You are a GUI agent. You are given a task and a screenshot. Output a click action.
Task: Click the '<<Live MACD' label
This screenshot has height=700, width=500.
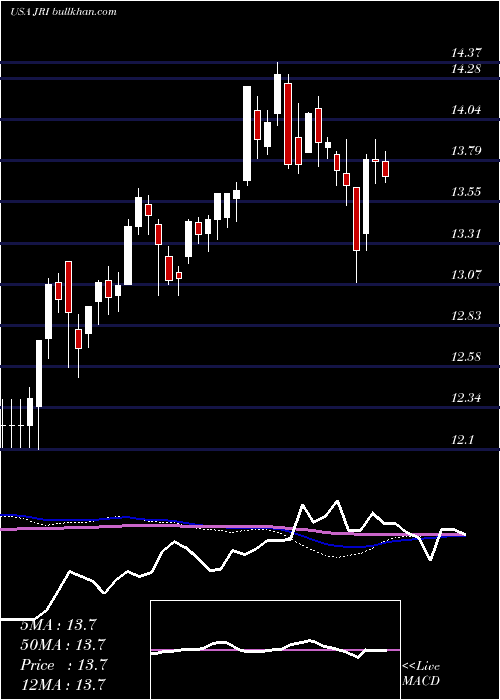(x=421, y=674)
